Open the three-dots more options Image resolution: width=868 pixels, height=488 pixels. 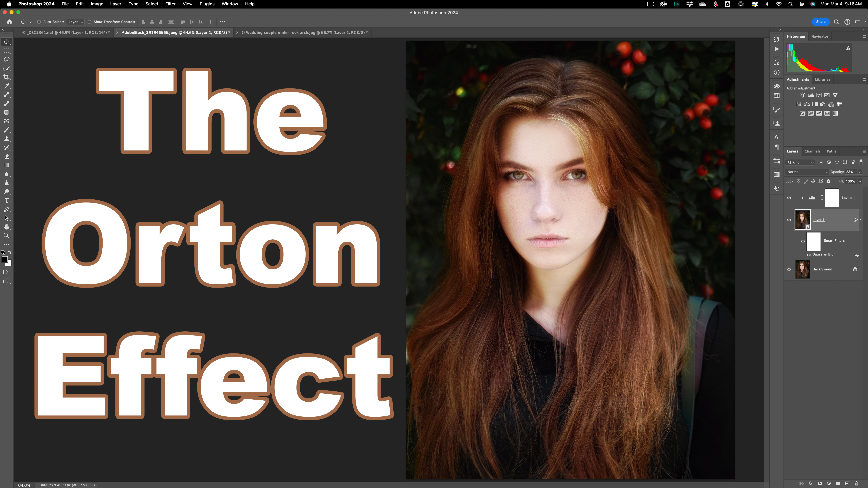coord(223,22)
